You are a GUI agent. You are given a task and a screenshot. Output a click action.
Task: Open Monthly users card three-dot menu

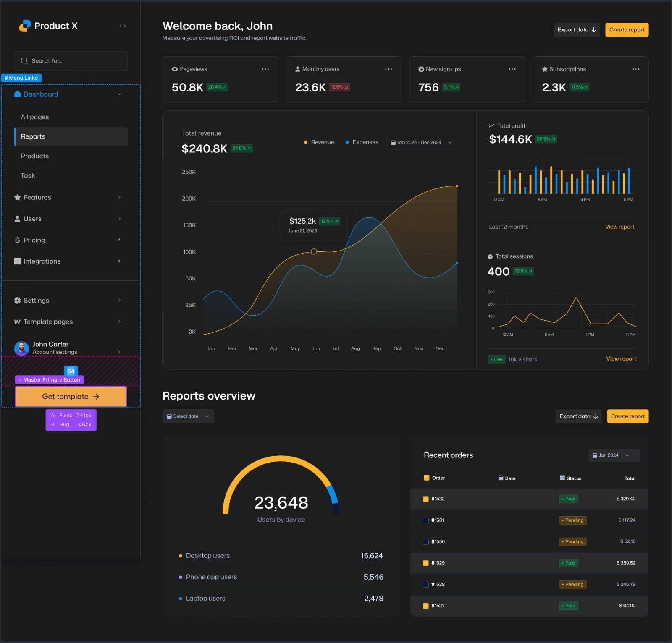point(388,69)
